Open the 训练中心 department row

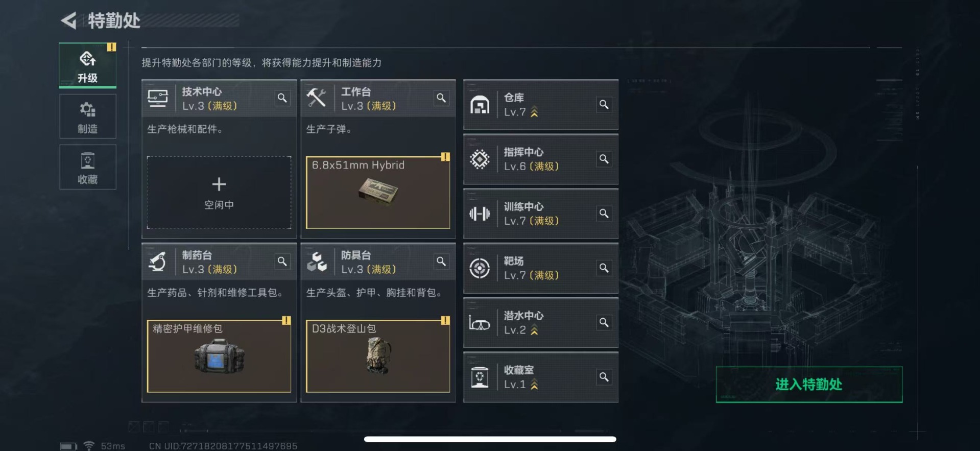click(541, 214)
